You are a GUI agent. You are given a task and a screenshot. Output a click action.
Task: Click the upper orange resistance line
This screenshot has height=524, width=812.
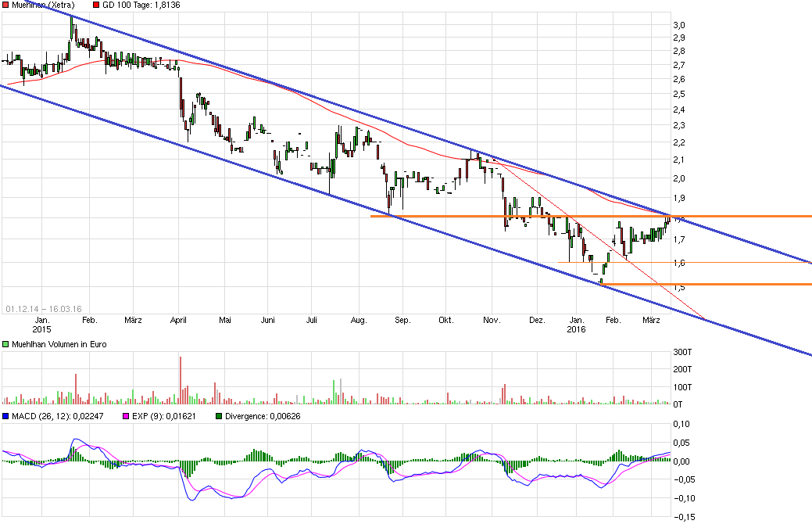pos(742,215)
